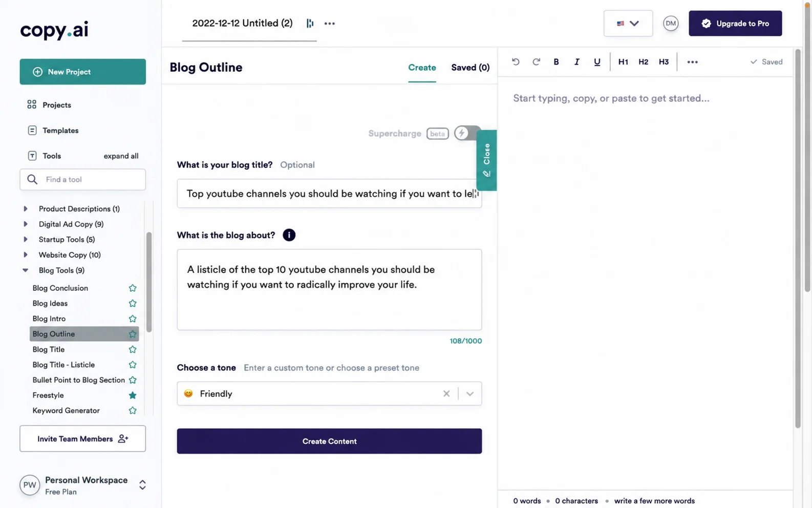Screen dimensions: 812x508
Task: Open Personal Workspace switcher
Action: pos(142,485)
